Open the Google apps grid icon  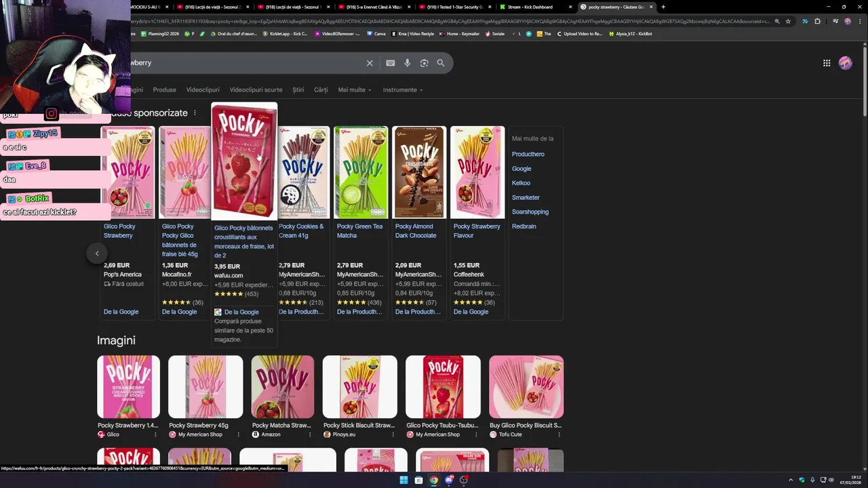[827, 63]
